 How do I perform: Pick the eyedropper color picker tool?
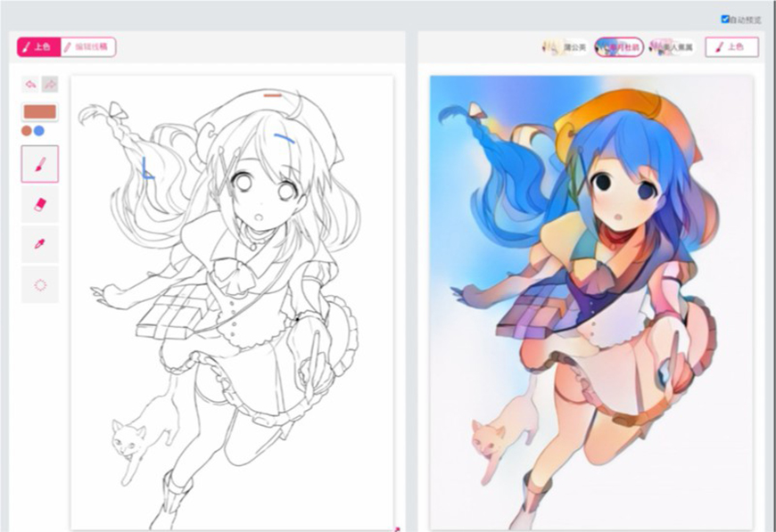pyautogui.click(x=40, y=244)
